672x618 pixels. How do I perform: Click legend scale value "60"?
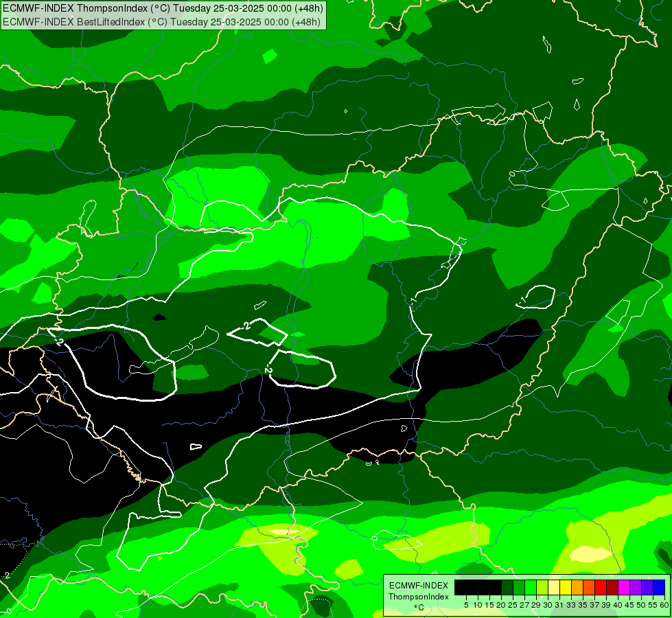664,605
